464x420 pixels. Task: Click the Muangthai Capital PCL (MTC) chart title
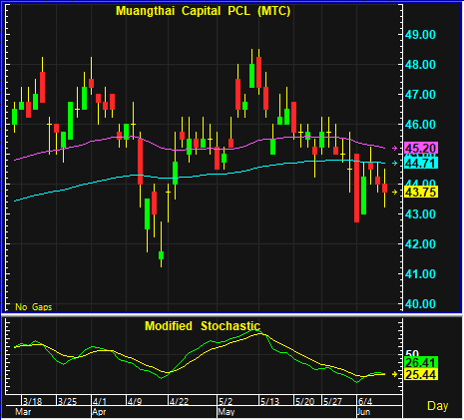pos(203,11)
